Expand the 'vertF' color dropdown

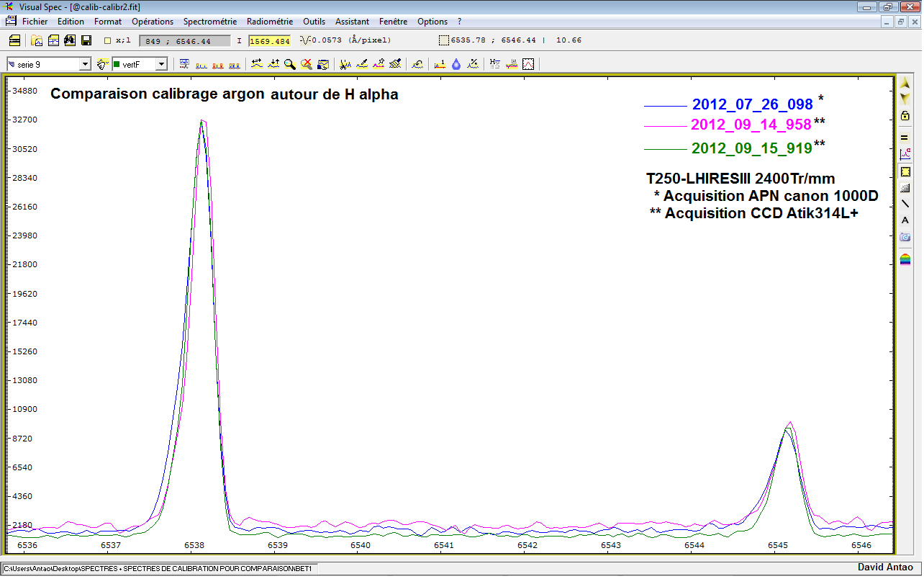point(161,64)
